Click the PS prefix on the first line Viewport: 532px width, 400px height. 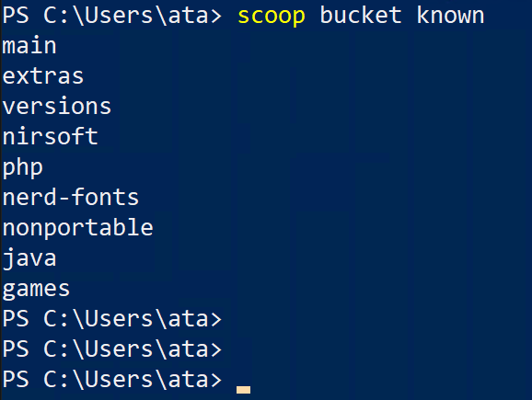click(x=16, y=16)
